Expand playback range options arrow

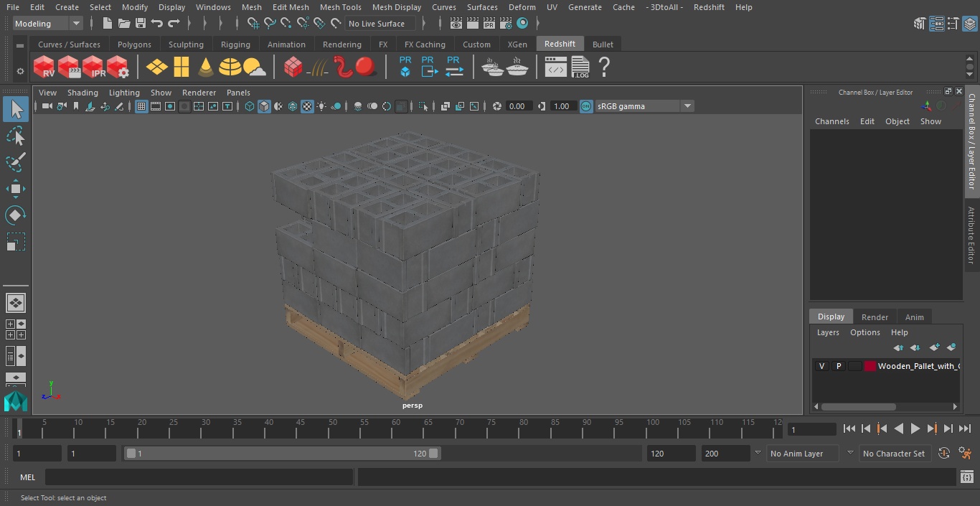tap(757, 453)
